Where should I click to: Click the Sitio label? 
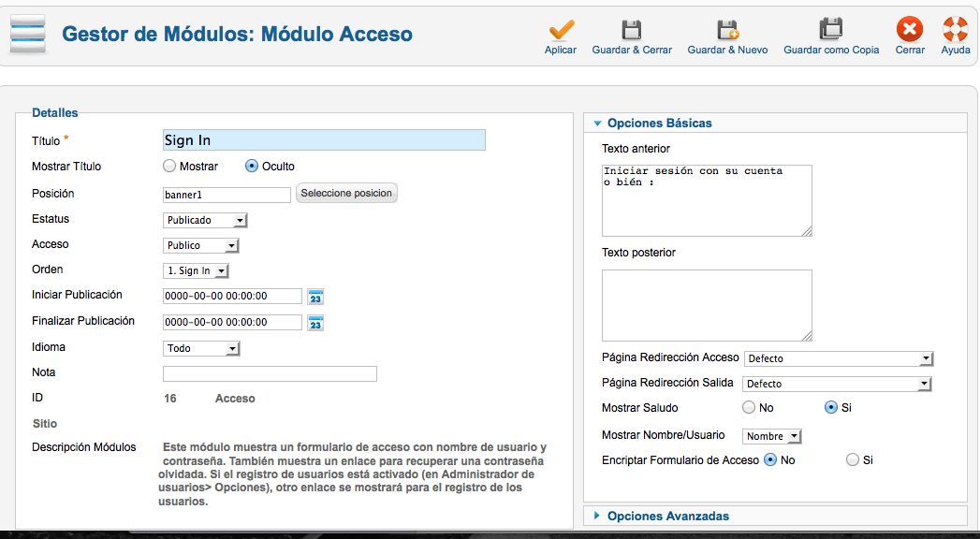(x=45, y=424)
